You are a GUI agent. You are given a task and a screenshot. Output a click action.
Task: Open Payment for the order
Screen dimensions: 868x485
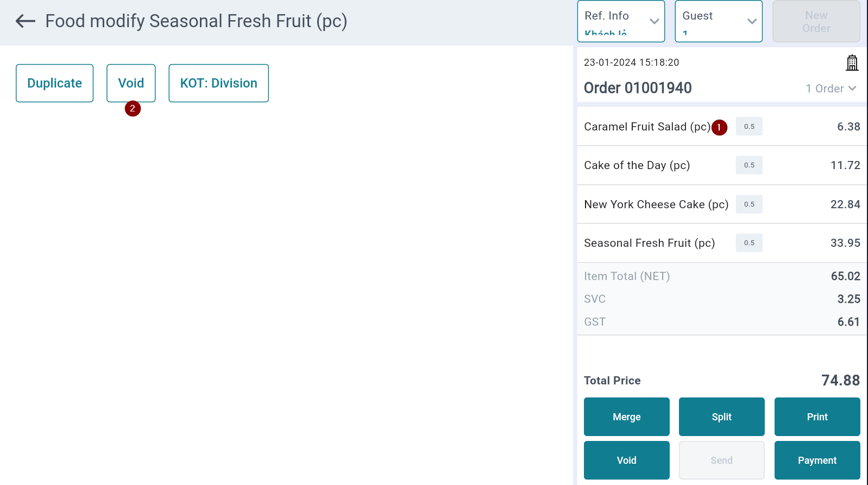(817, 461)
